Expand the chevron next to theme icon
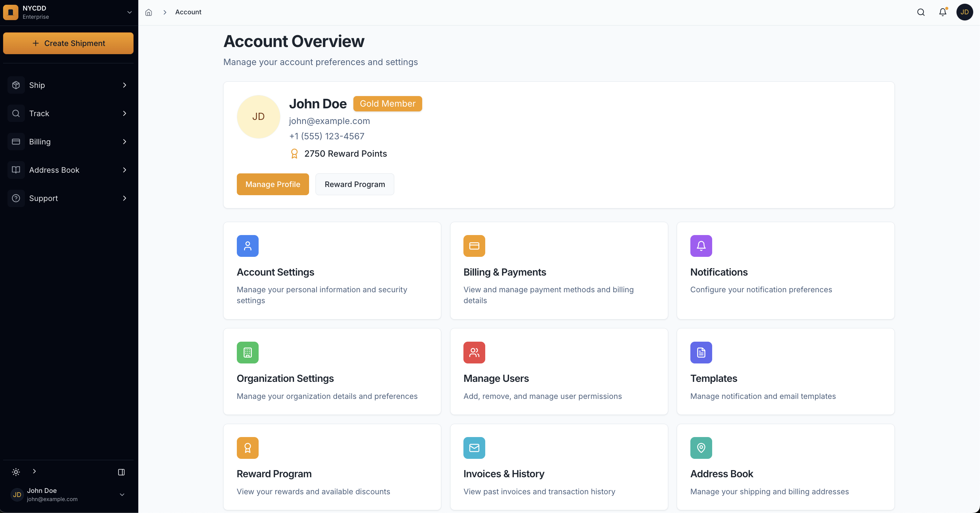Image resolution: width=980 pixels, height=513 pixels. pos(34,471)
